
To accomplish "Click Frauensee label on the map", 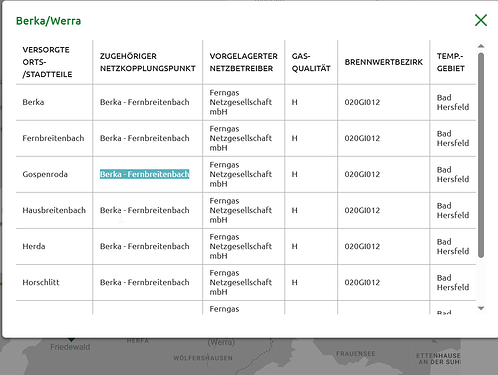I will (356, 354).
